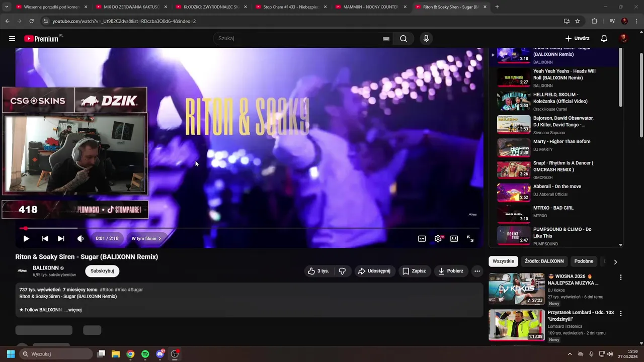The width and height of the screenshot is (644, 362).
Task: Skip to the next video in the playlist
Action: pyautogui.click(x=61, y=239)
